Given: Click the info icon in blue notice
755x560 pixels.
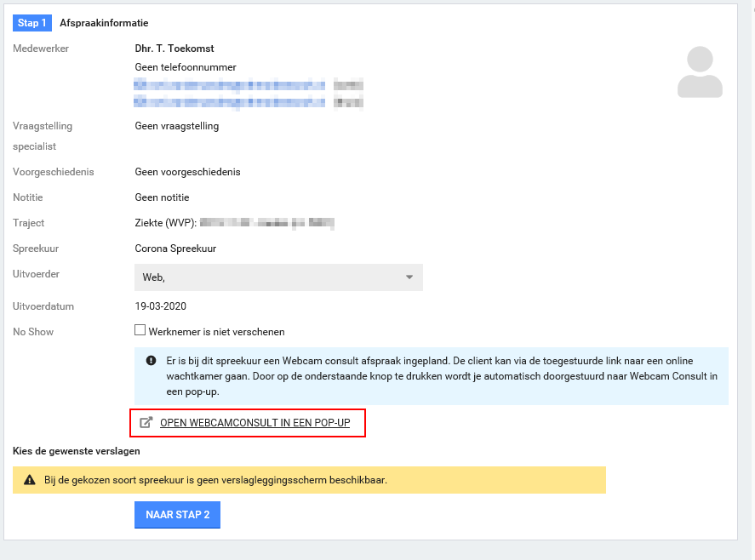Looking at the screenshot, I should (x=151, y=360).
